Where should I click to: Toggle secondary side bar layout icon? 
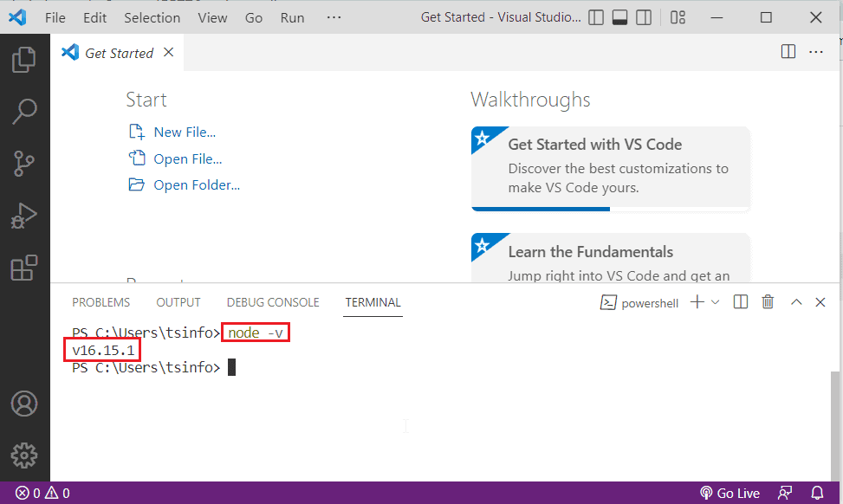644,17
